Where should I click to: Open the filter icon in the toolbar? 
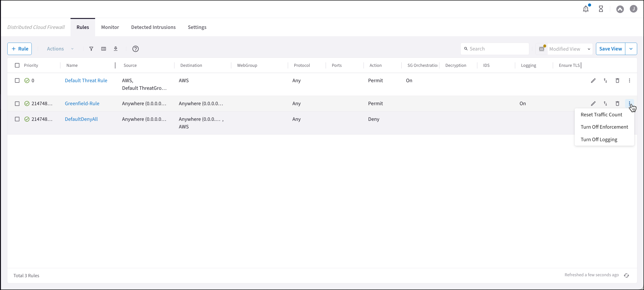point(91,49)
